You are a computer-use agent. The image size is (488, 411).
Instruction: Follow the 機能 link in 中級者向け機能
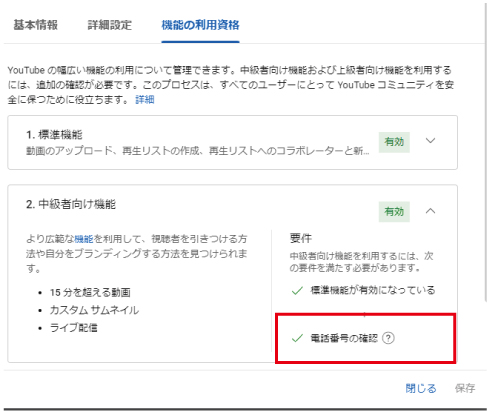tap(84, 239)
